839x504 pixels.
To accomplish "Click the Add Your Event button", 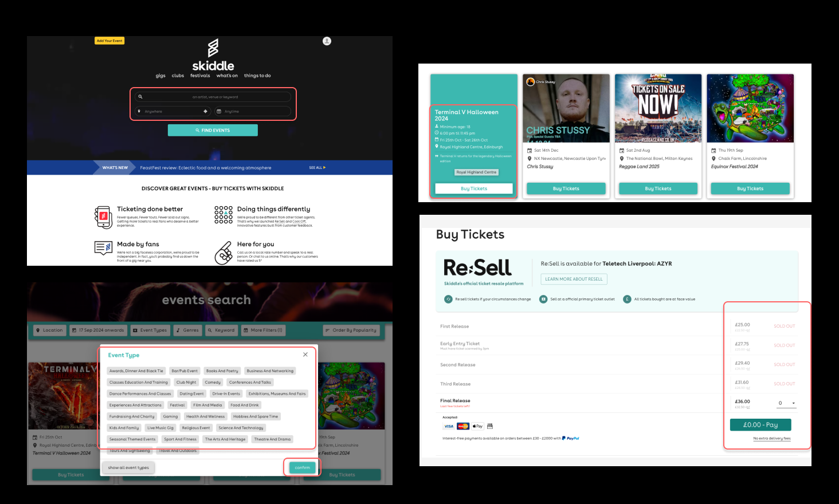I will coord(109,41).
